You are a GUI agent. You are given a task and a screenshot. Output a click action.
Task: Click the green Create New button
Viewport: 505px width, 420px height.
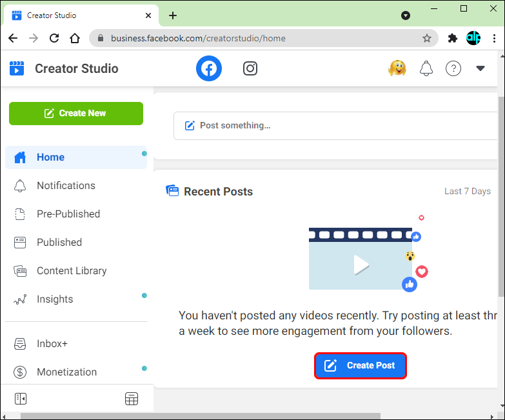coord(76,114)
